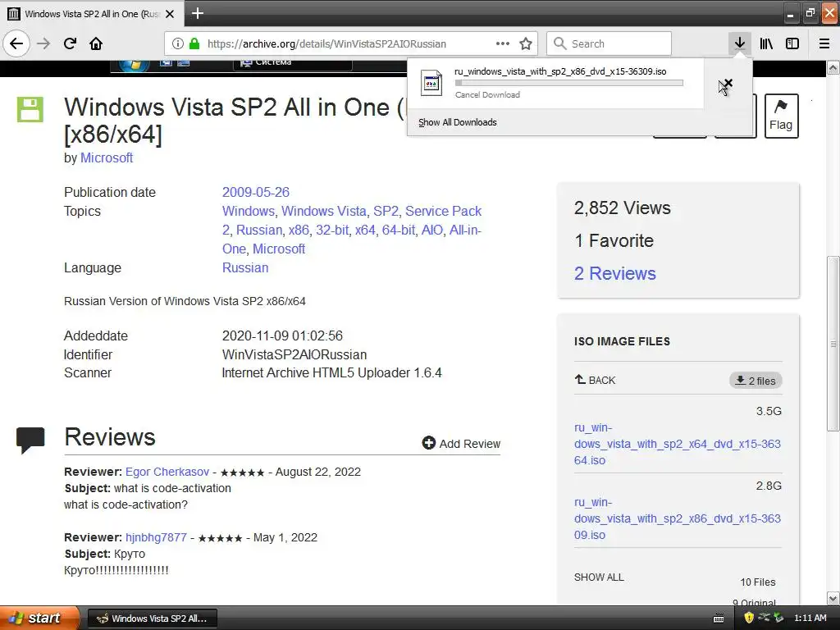The width and height of the screenshot is (840, 630).
Task: Open the Microsoft creator link
Action: point(107,158)
